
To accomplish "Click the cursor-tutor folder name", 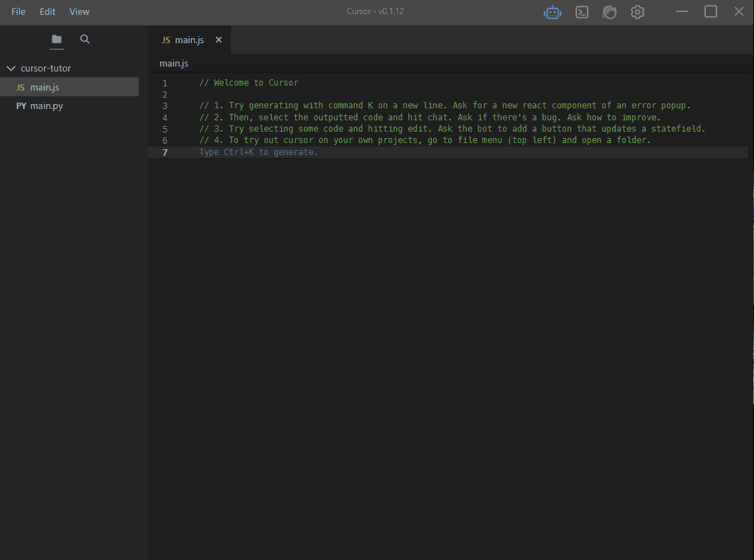I will pos(46,68).
